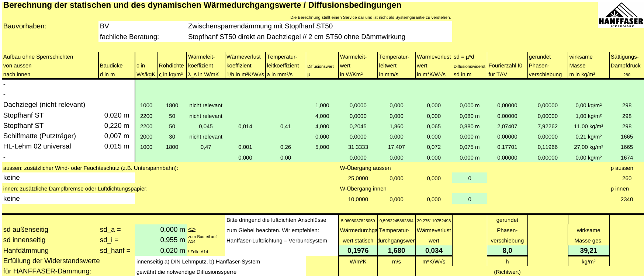Click p aussen value '260'
The width and height of the screenshot is (644, 276).
(627, 178)
